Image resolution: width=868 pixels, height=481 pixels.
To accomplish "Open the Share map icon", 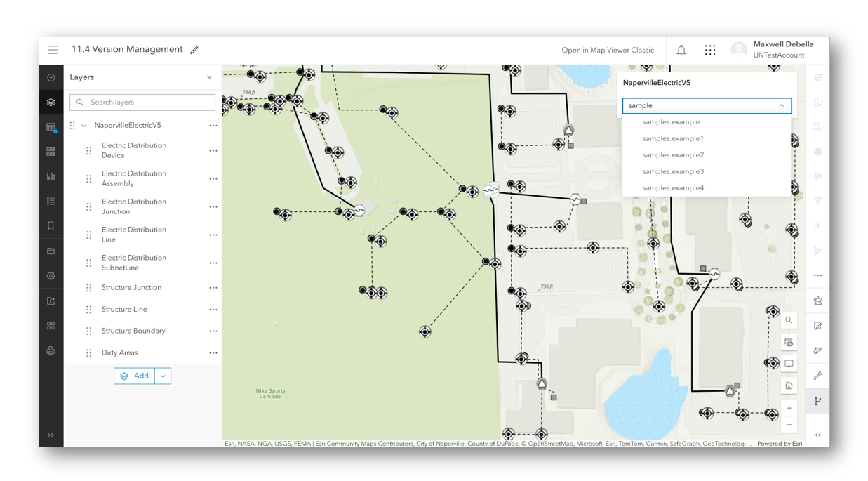I will tap(51, 301).
